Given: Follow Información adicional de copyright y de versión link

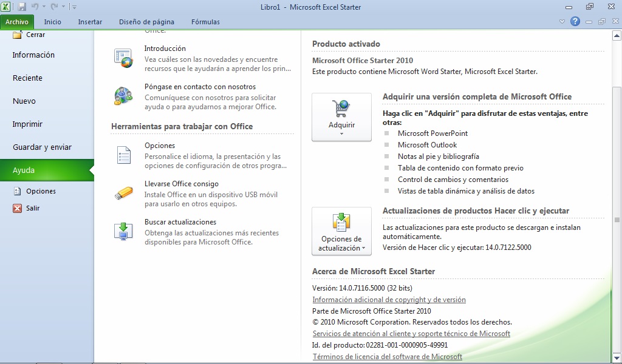Looking at the screenshot, I should point(389,299).
